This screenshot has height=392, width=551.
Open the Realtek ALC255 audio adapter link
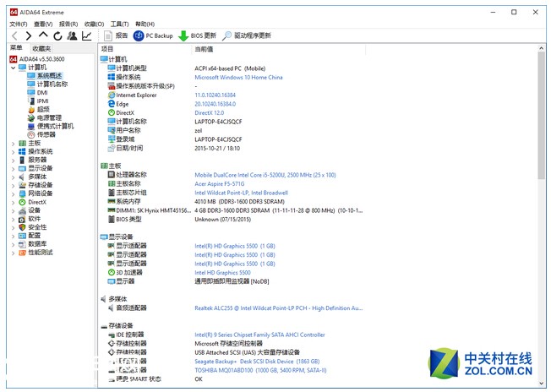[278, 308]
